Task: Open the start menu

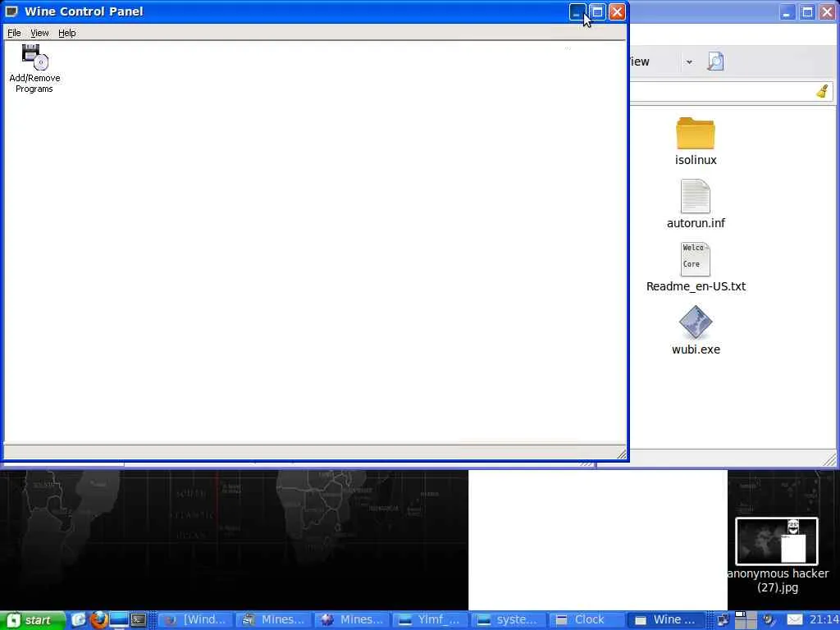Action: tap(32, 620)
